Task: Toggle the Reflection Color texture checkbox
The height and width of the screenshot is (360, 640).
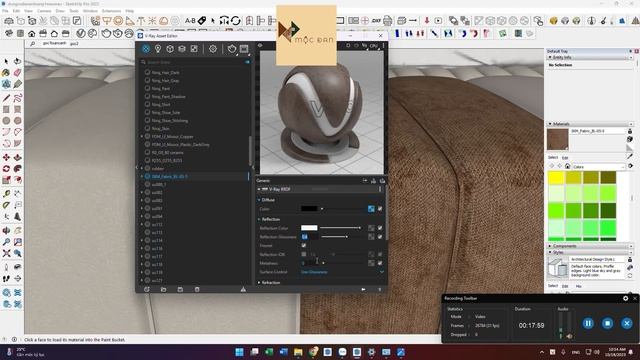Action: [x=380, y=228]
